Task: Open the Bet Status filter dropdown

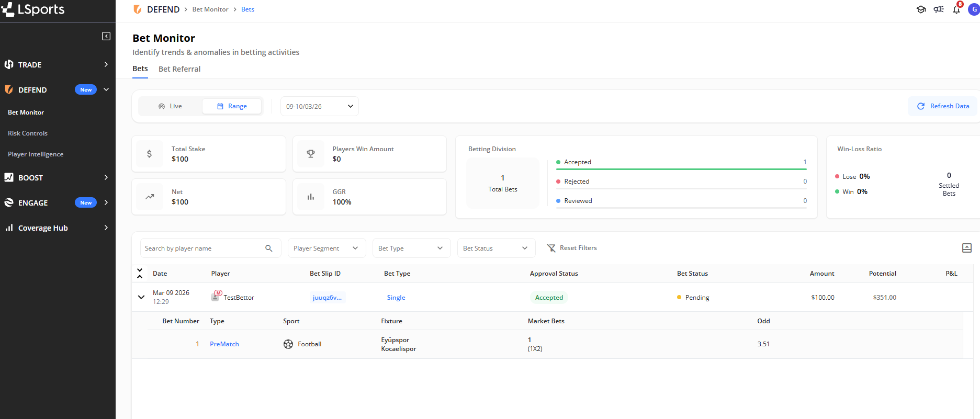Action: (x=495, y=248)
